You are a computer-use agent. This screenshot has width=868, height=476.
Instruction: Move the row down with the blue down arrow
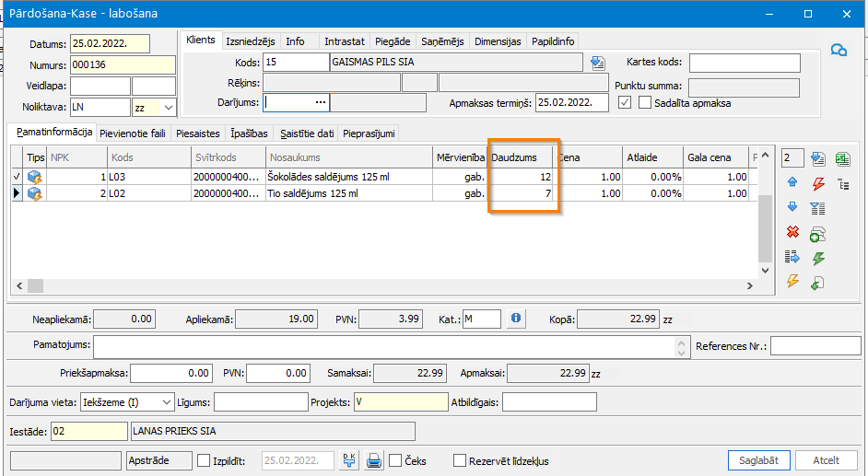792,207
